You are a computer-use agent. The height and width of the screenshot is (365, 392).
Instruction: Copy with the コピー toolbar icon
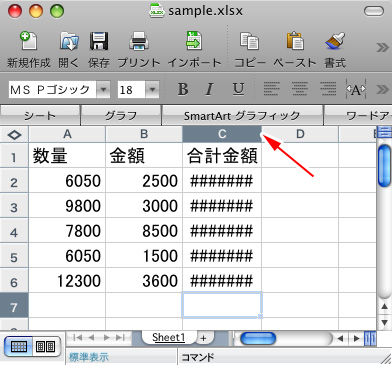click(249, 41)
